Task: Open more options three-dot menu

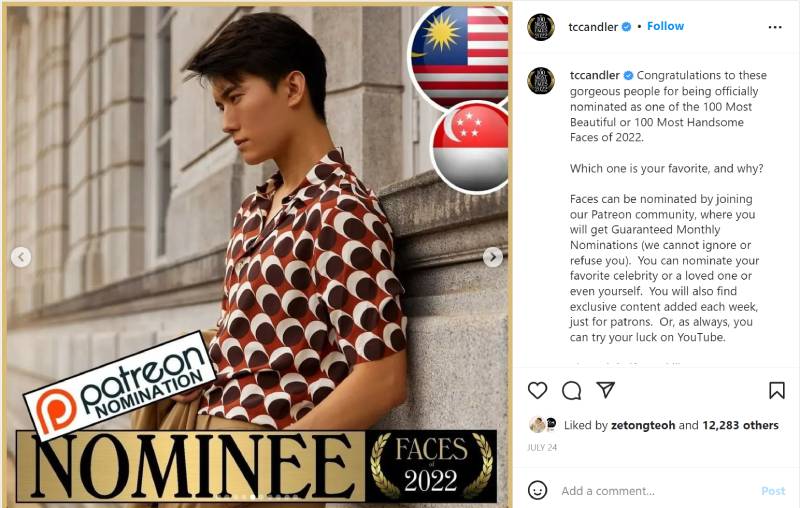Action: [x=774, y=27]
